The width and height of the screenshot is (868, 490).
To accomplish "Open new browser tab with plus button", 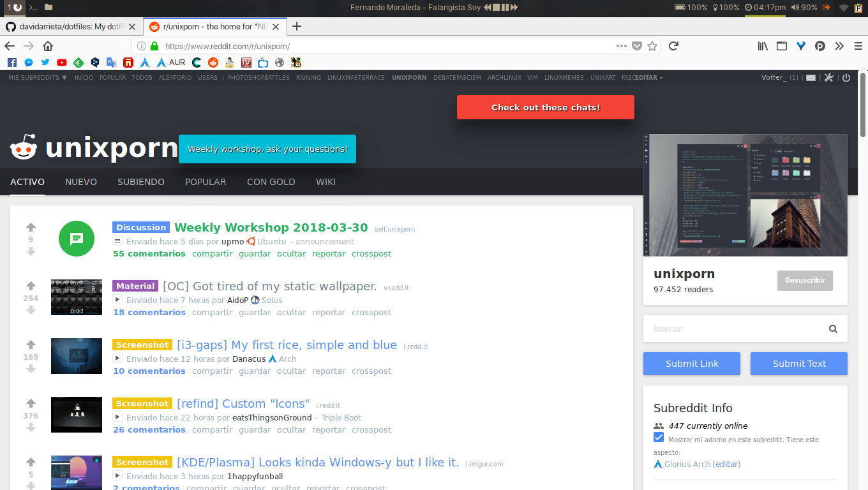I will (x=296, y=27).
